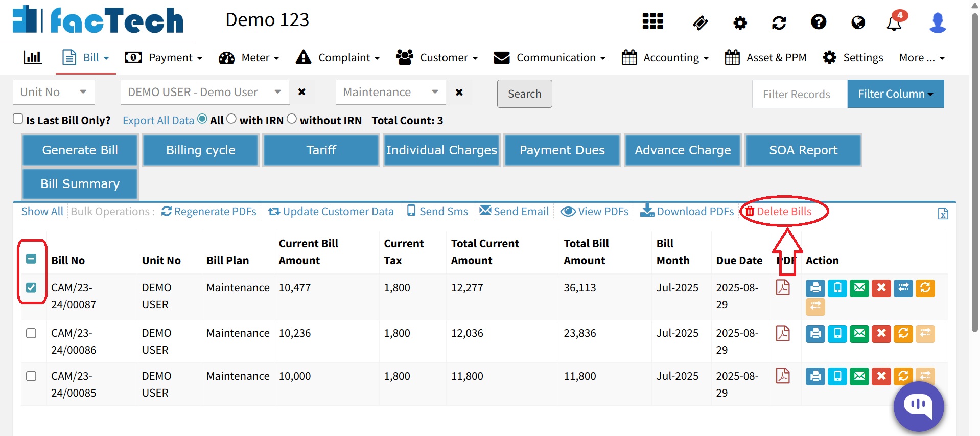
Task: Click the notification bell icon
Action: tap(894, 23)
